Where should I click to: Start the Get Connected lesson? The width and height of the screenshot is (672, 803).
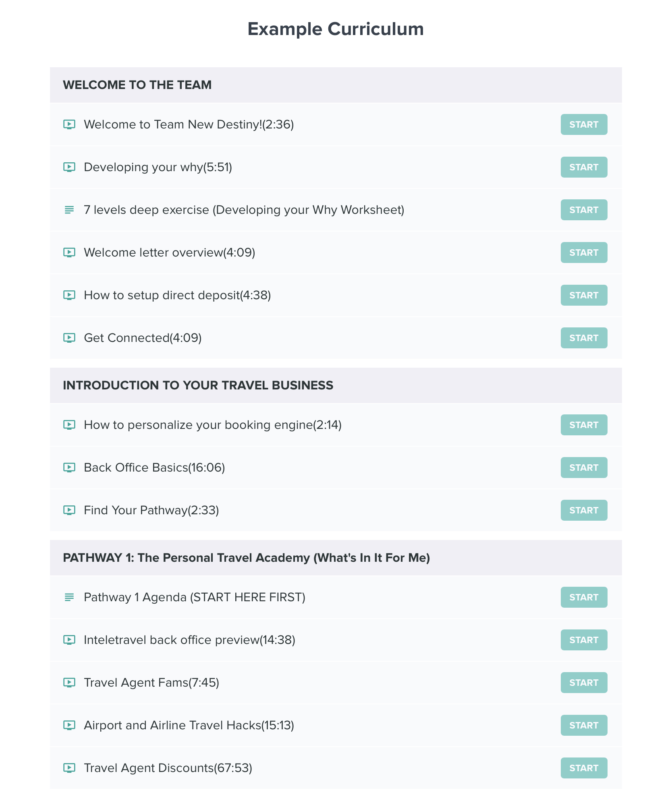click(584, 338)
